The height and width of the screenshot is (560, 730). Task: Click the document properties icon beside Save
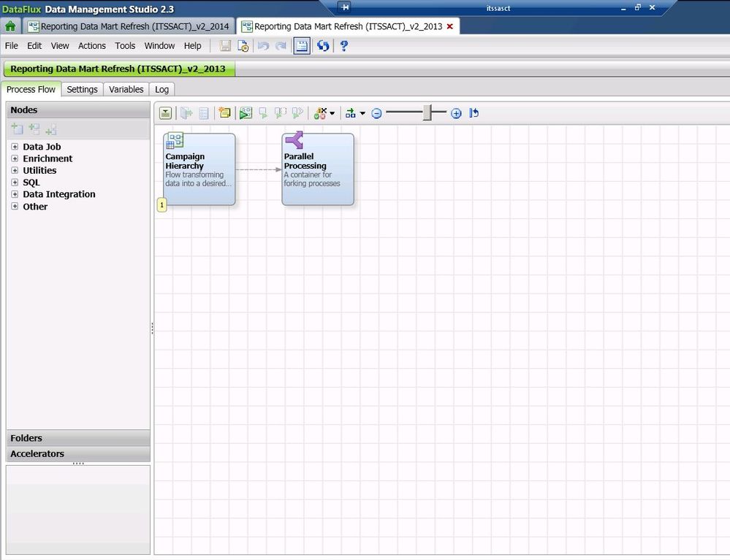pyautogui.click(x=243, y=45)
